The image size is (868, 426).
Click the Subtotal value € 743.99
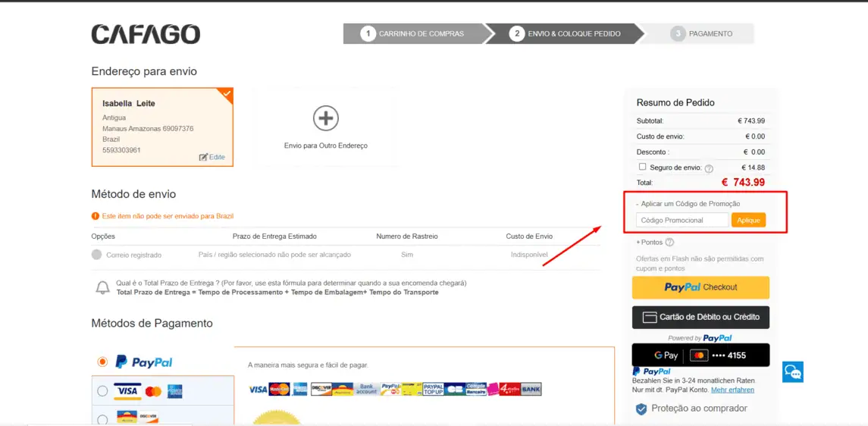[x=751, y=121]
